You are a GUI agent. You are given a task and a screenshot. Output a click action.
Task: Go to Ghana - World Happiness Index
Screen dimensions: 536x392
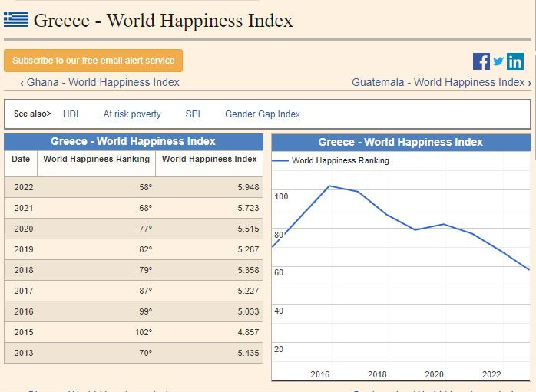pos(100,82)
